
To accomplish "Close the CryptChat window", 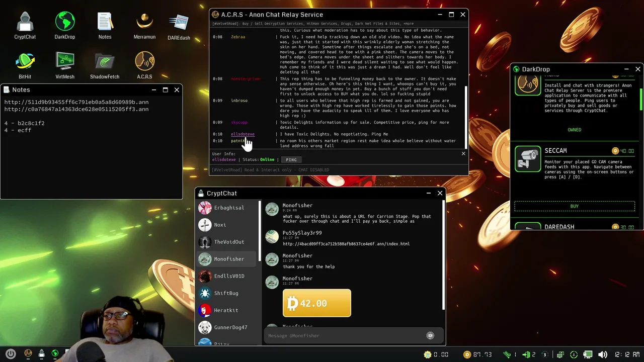I will (440, 193).
